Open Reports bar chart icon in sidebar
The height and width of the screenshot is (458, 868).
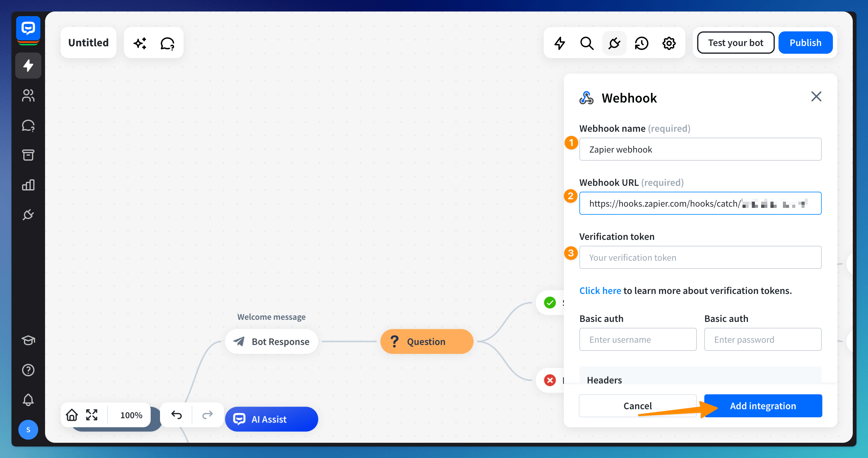coord(28,185)
